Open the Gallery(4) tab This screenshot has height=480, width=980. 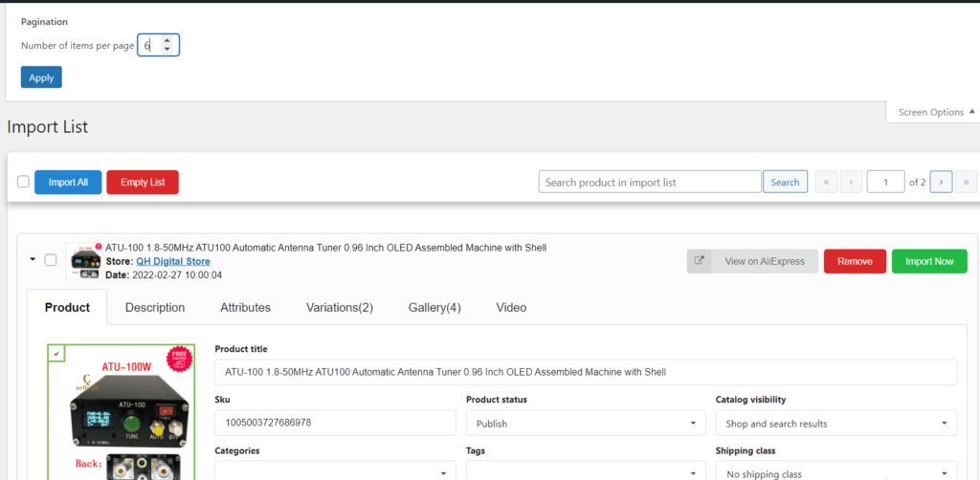(x=434, y=307)
